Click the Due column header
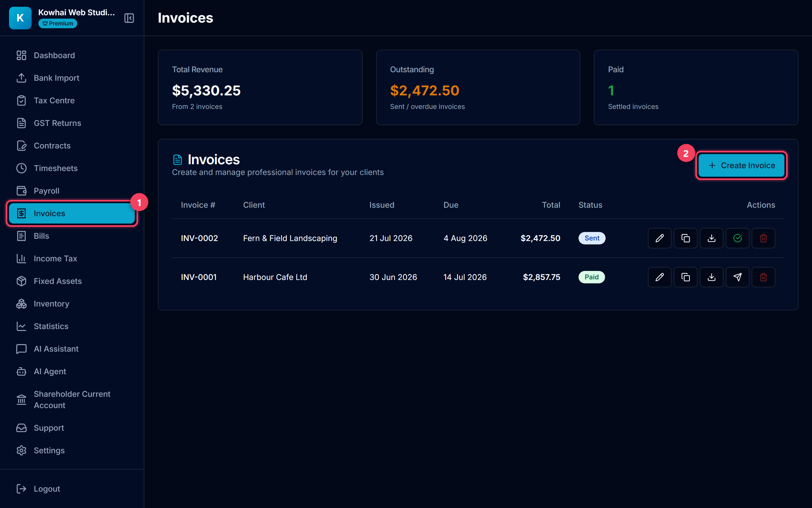812x508 pixels. point(451,205)
